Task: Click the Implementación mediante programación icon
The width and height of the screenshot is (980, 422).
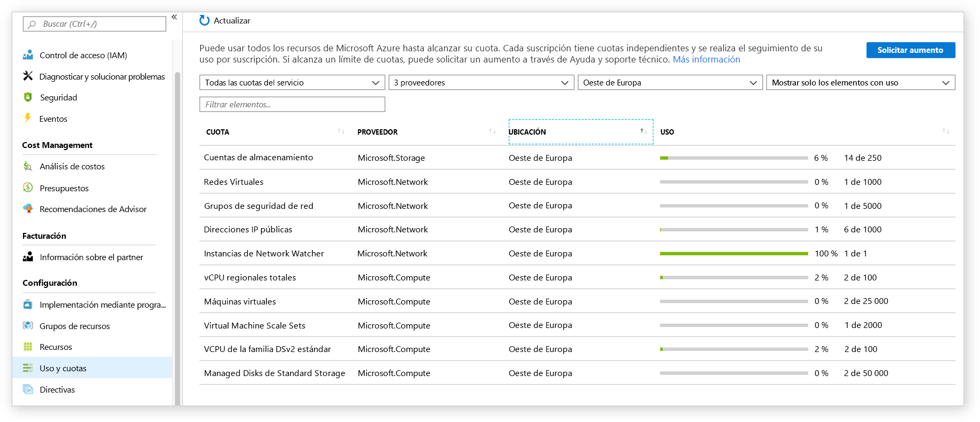Action: click(x=28, y=304)
